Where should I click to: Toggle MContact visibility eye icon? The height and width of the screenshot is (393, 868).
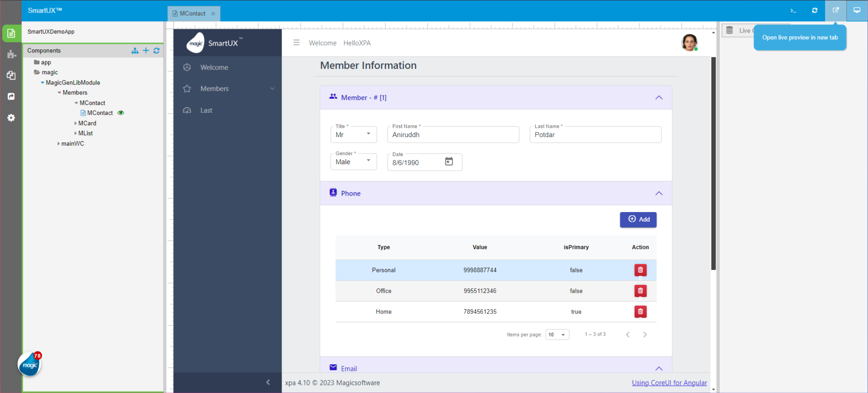pyautogui.click(x=121, y=113)
